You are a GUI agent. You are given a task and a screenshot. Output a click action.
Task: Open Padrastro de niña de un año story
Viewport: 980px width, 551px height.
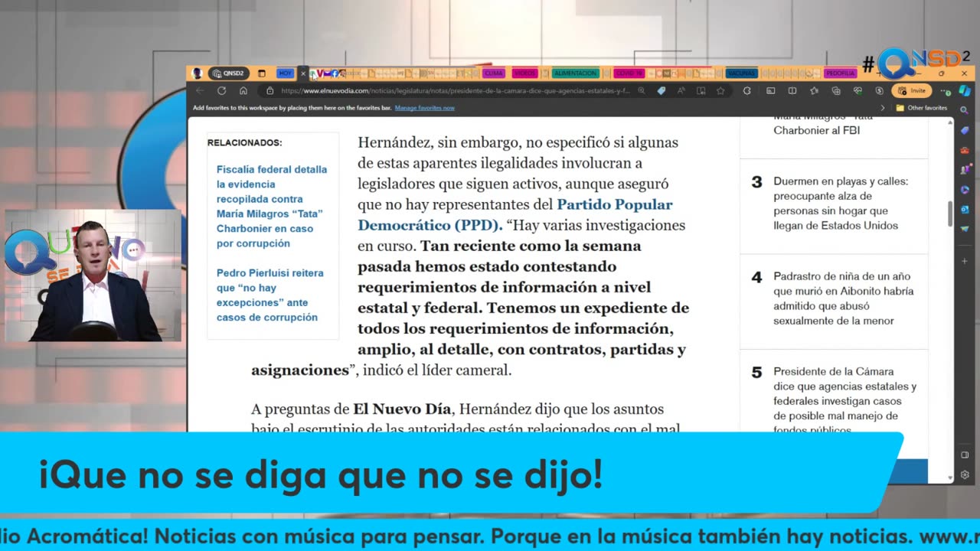[x=843, y=298]
